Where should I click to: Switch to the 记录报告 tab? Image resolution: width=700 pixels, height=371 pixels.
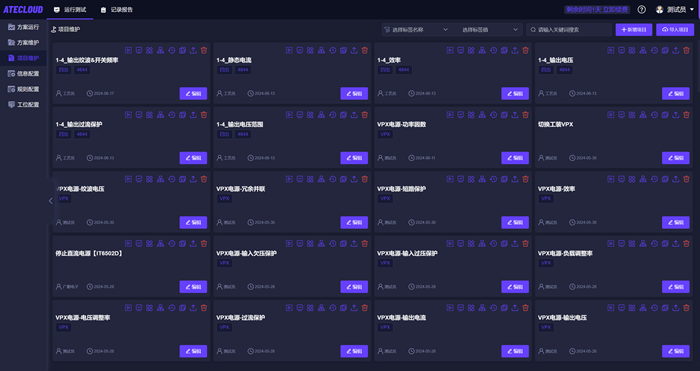(117, 9)
